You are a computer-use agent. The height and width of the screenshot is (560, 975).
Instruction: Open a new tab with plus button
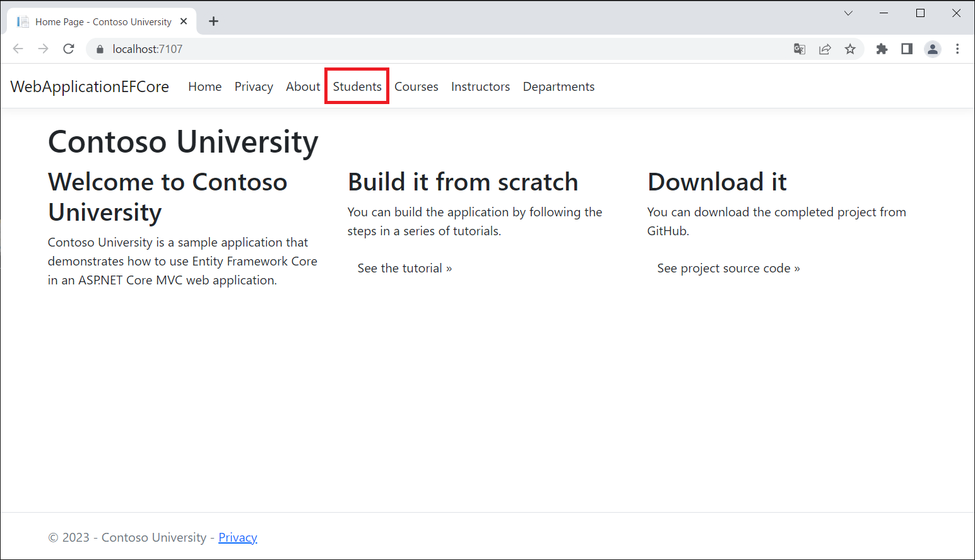214,21
